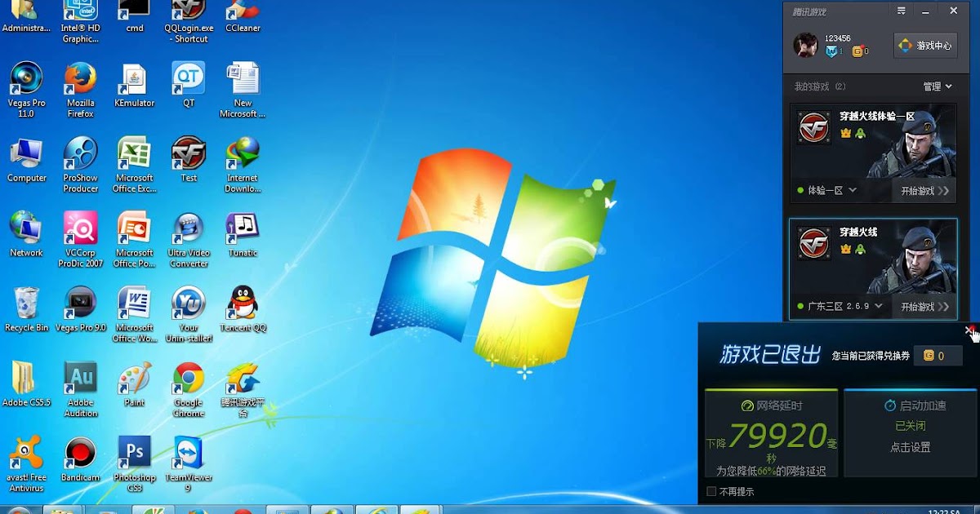
Task: Click the user avatar in the Tencent Games panel
Action: 805,45
